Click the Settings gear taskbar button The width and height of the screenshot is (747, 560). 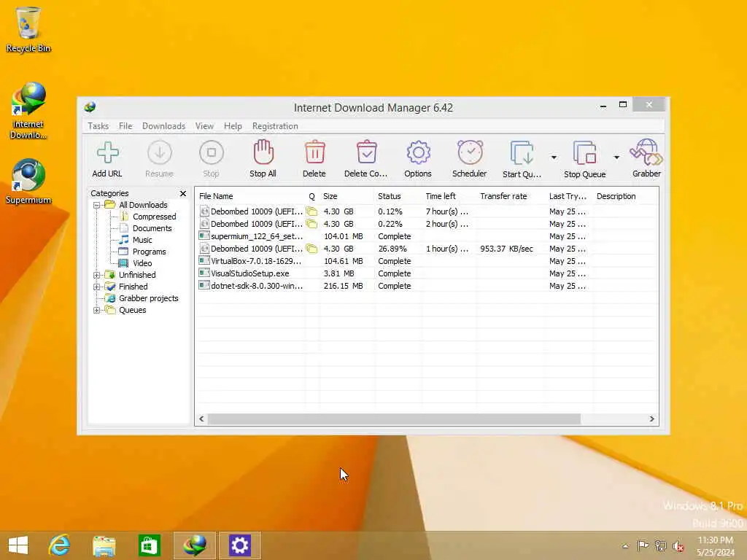[239, 545]
